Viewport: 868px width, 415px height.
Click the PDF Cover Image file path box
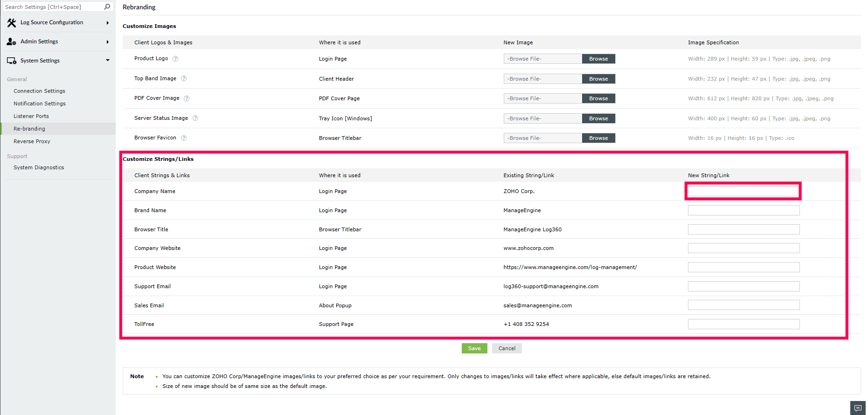coord(543,98)
